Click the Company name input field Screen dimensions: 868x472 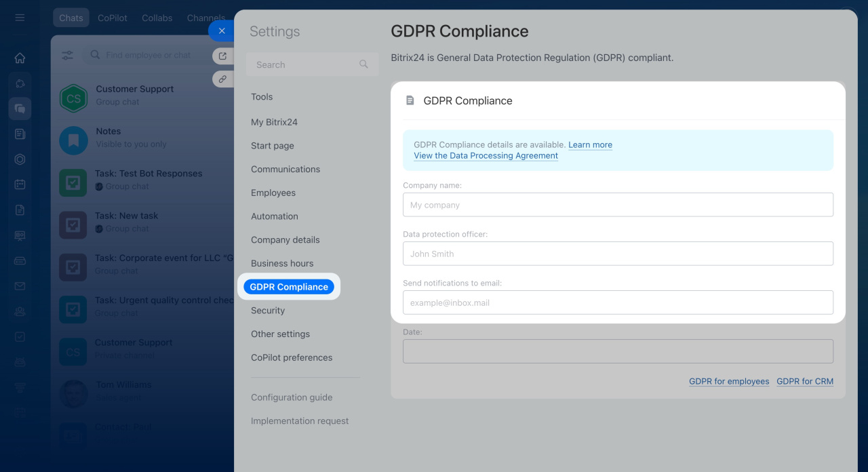(618, 205)
